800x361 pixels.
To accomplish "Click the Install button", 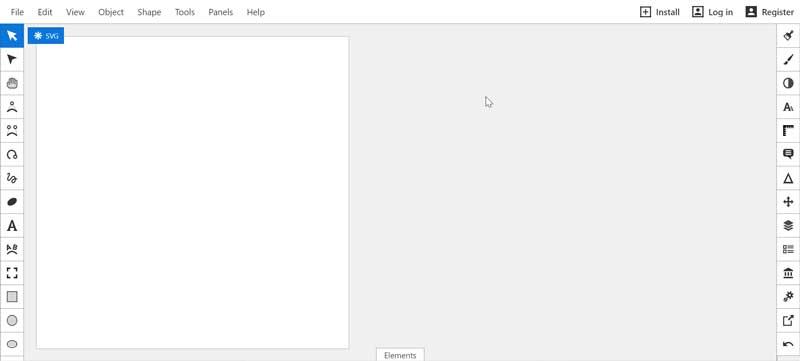I will (x=660, y=12).
